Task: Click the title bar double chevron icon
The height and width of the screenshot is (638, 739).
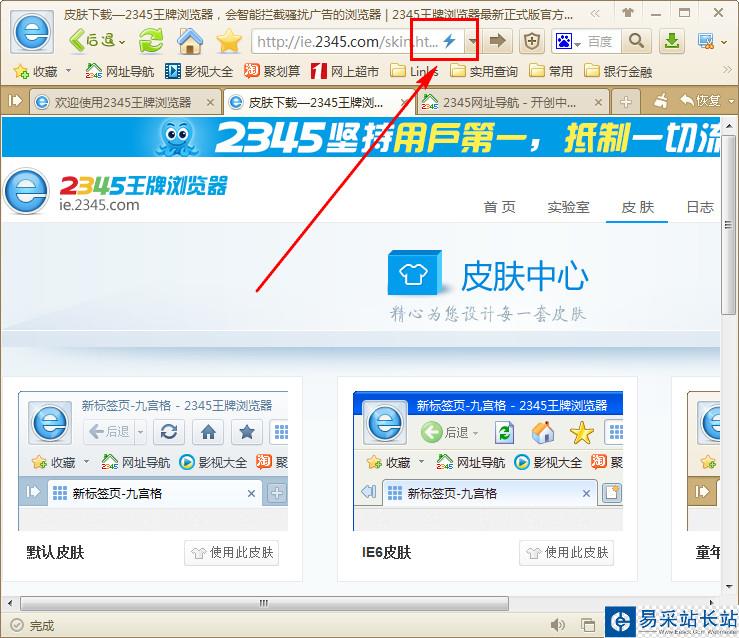Action: pos(595,14)
